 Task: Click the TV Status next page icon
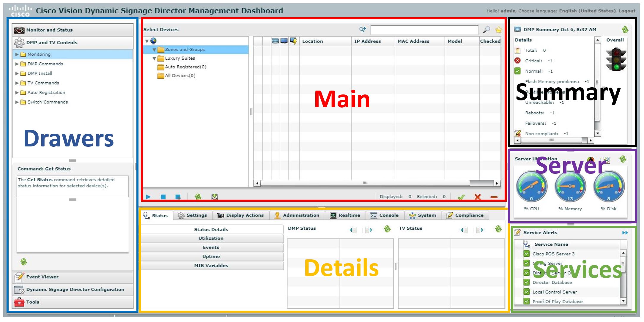480,230
